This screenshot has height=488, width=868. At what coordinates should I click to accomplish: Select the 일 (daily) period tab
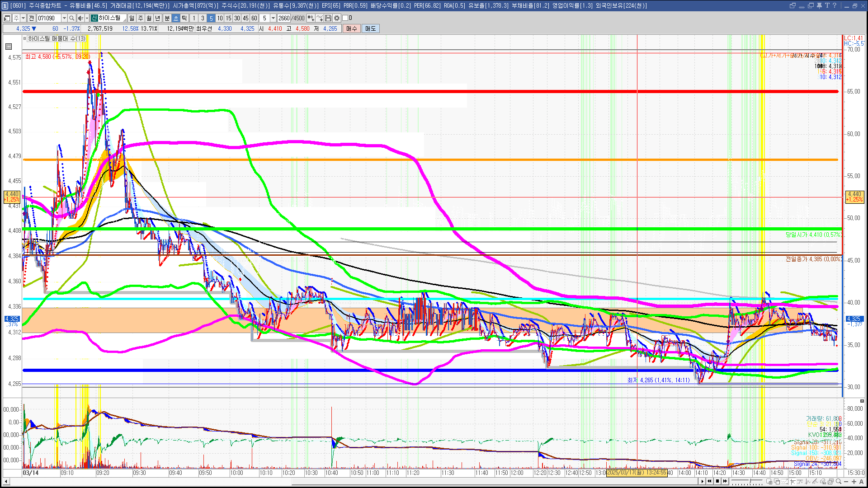[x=132, y=18]
